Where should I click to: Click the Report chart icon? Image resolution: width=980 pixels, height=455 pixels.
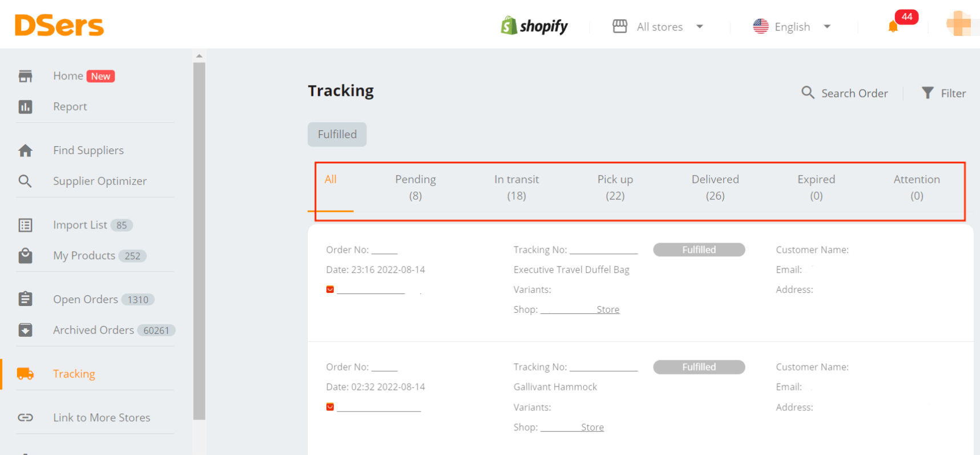(x=25, y=107)
